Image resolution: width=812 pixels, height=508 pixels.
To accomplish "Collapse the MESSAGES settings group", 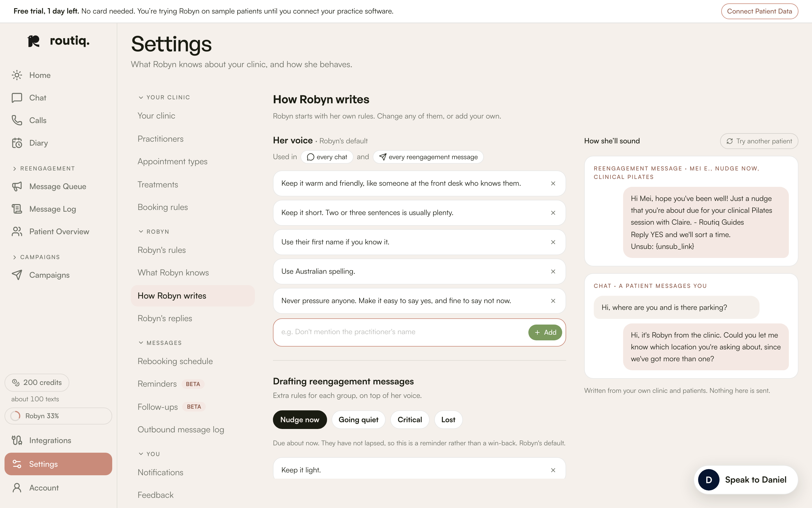I will (160, 343).
